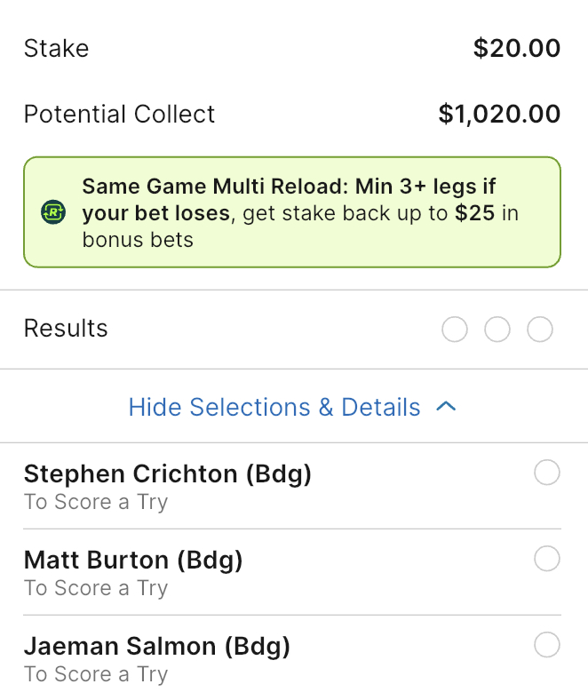Click the last Results status circle

[540, 330]
